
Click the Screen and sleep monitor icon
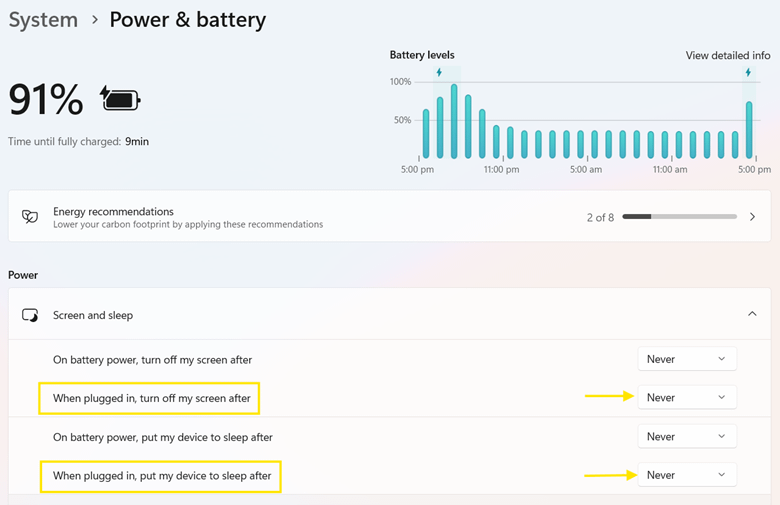pyautogui.click(x=30, y=315)
